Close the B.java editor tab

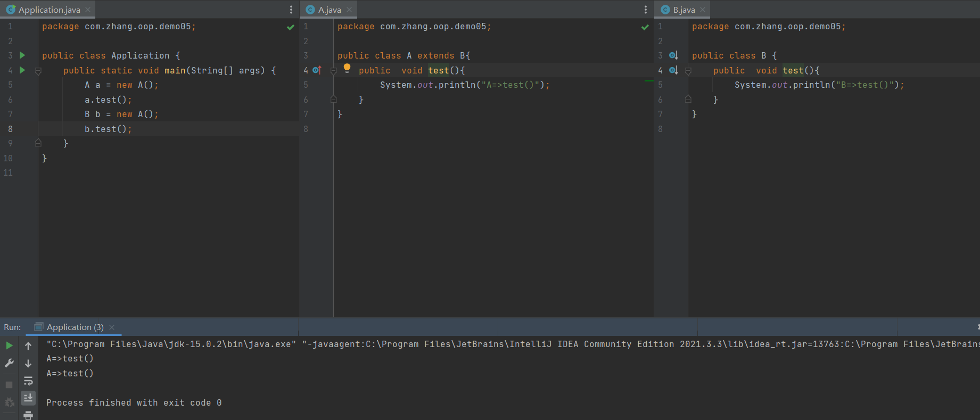pyautogui.click(x=703, y=10)
